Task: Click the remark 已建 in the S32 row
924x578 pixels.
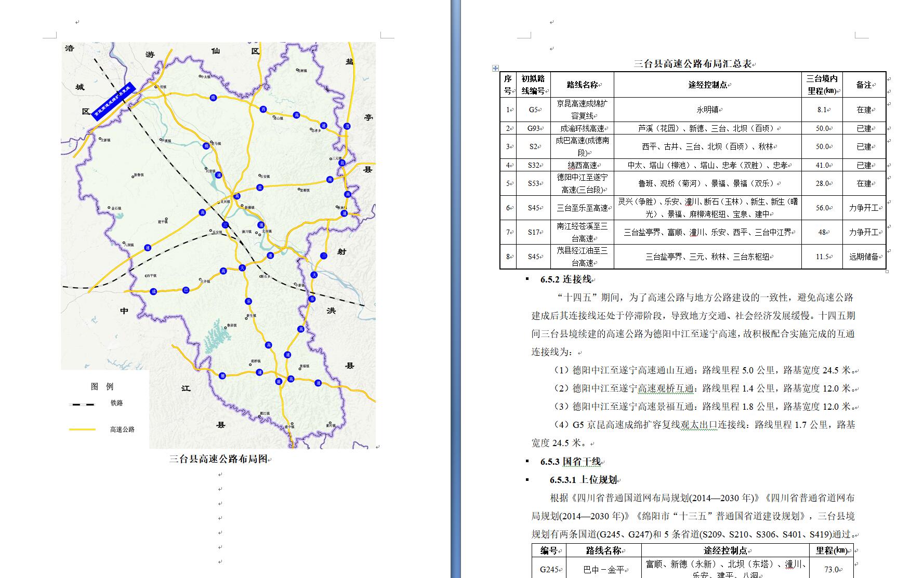Action: coord(864,165)
